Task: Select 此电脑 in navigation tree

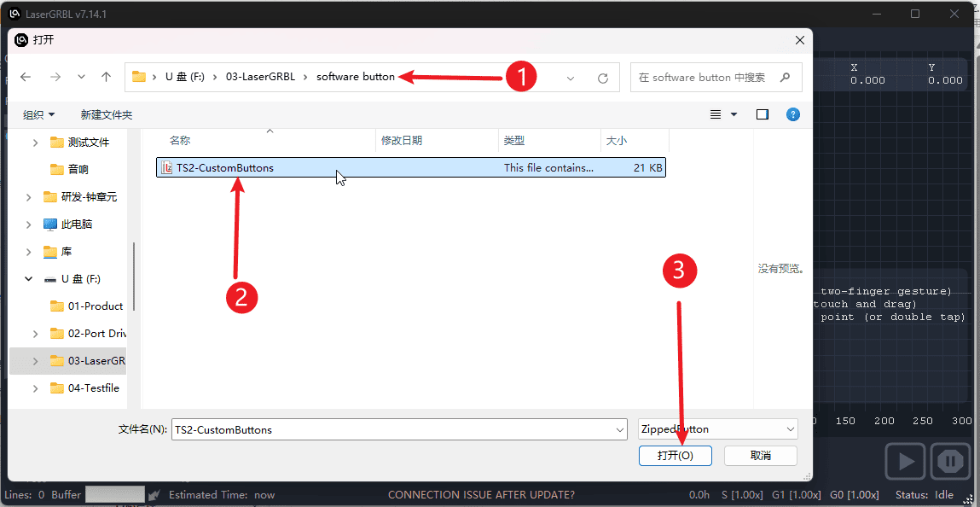Action: coord(76,224)
